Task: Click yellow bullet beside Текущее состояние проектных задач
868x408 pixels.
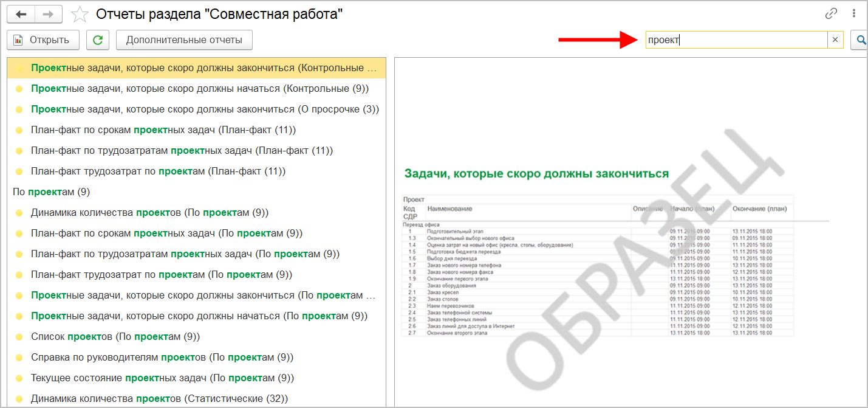Action: (19, 378)
